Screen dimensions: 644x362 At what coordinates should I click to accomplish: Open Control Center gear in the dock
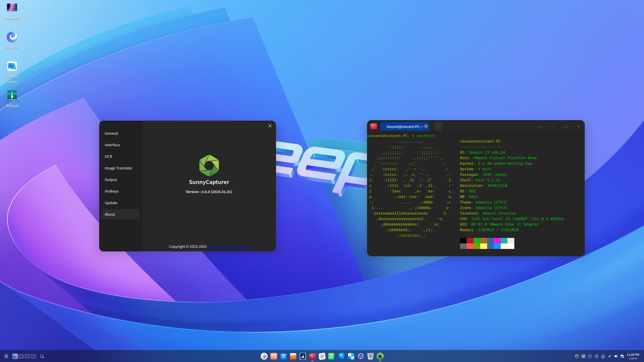tap(360, 356)
